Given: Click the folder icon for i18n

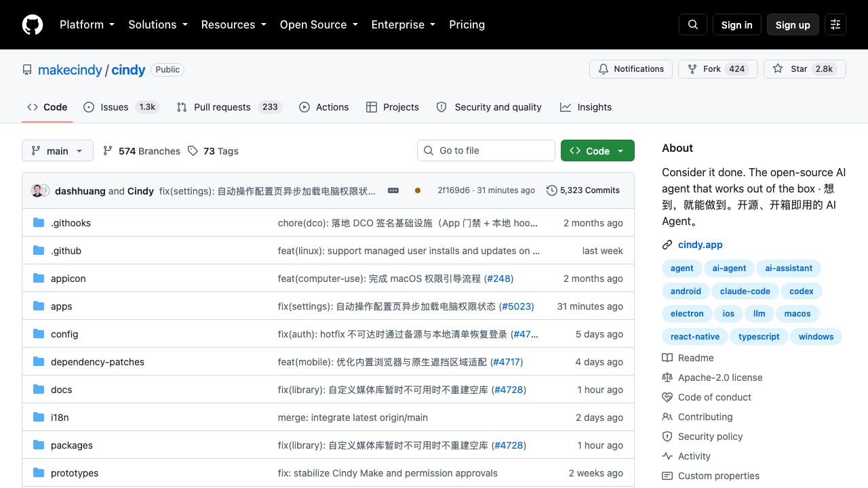Looking at the screenshot, I should click(39, 418).
